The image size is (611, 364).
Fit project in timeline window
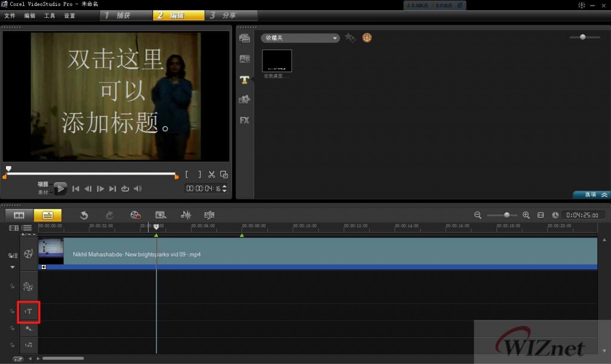point(541,215)
